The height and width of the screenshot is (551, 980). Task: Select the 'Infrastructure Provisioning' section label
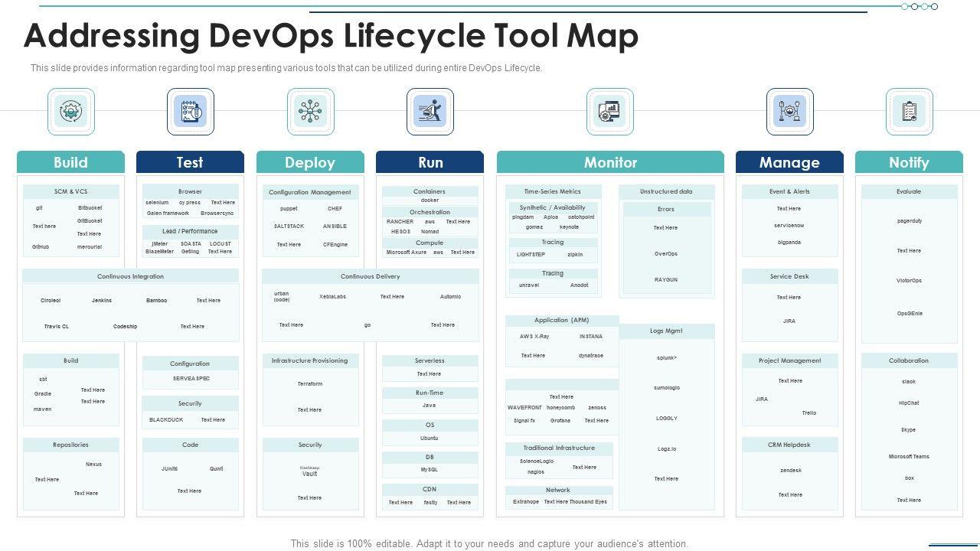(x=309, y=360)
